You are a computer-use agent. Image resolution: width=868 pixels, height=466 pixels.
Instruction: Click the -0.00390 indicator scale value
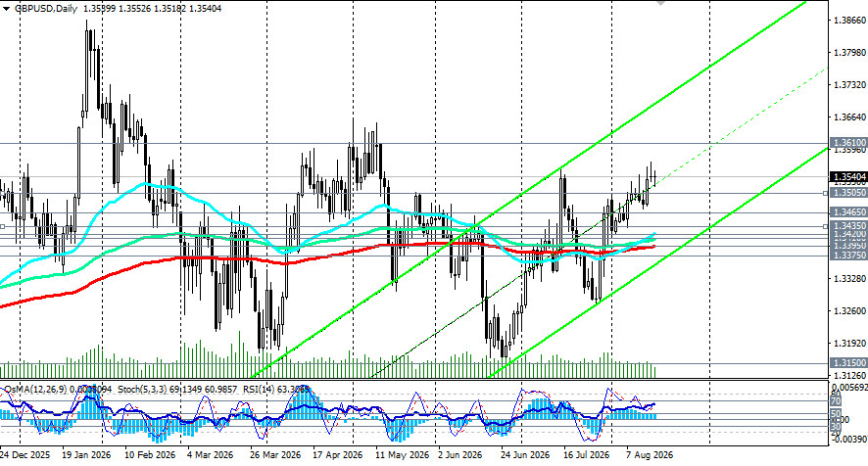coord(849,439)
